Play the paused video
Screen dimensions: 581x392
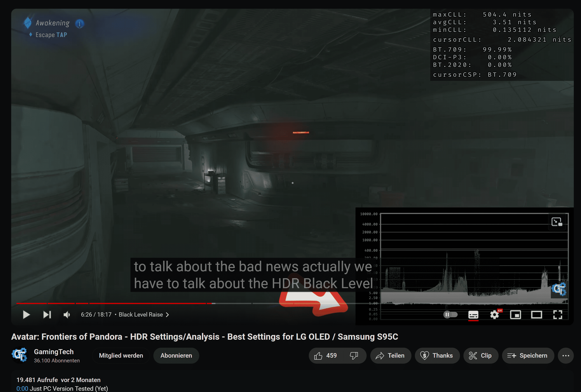point(26,315)
